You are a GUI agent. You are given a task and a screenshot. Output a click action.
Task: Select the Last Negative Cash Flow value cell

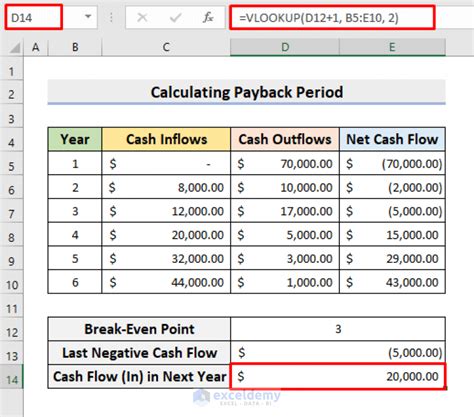point(338,353)
